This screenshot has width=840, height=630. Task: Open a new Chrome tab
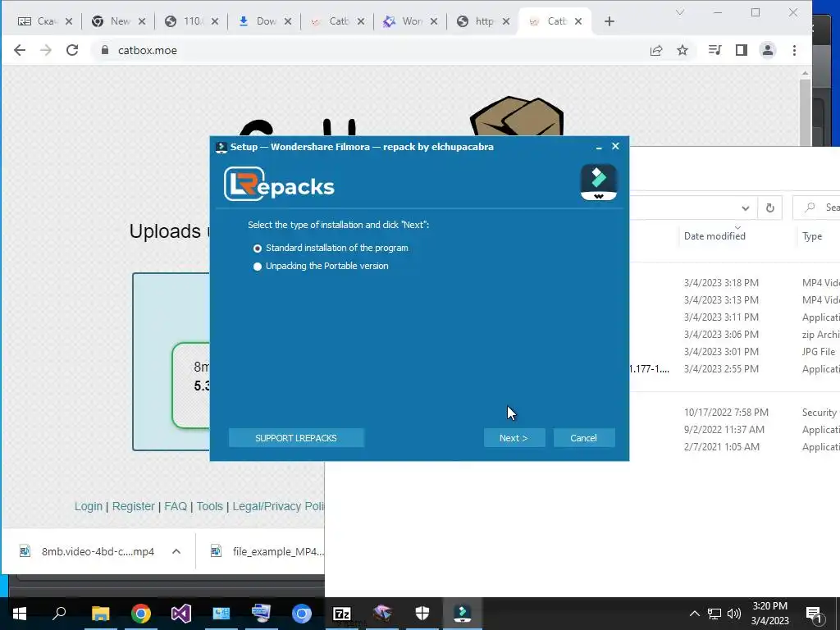click(x=609, y=21)
